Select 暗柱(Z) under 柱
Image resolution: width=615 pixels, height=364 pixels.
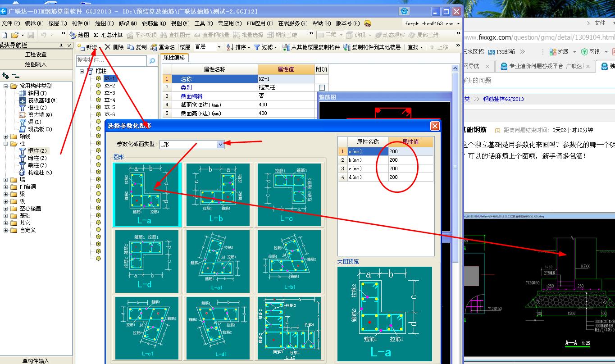(33, 158)
